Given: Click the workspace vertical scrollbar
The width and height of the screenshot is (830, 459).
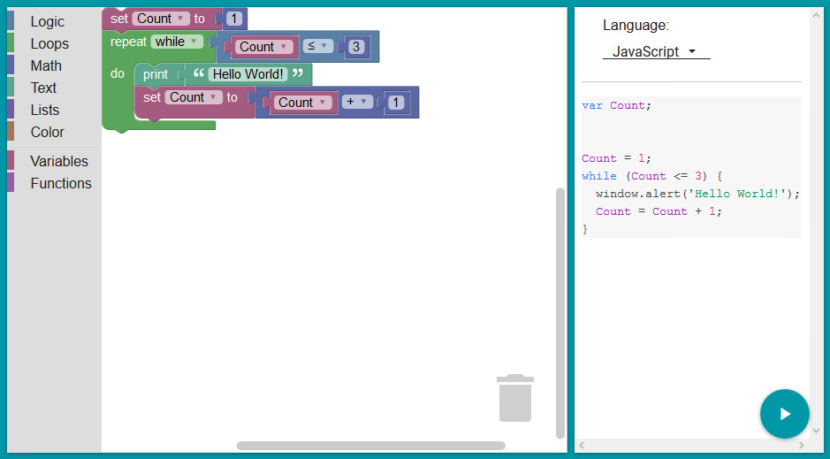Looking at the screenshot, I should click(x=560, y=312).
